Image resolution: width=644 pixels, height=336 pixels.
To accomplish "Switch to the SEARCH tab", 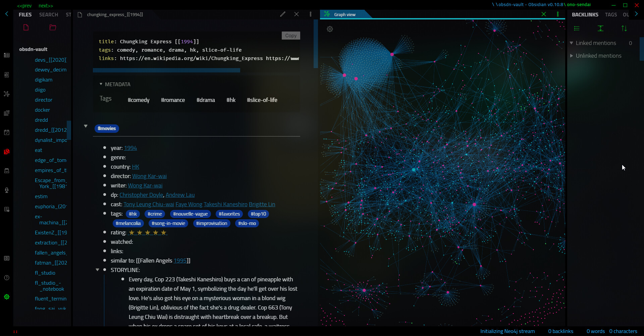I will (49, 15).
